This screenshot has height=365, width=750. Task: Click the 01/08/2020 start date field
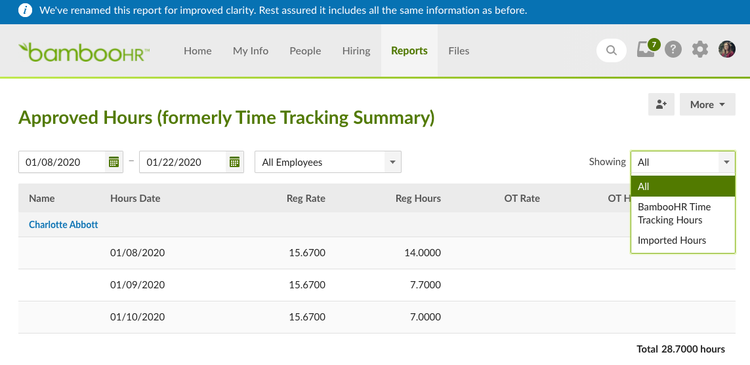point(62,162)
